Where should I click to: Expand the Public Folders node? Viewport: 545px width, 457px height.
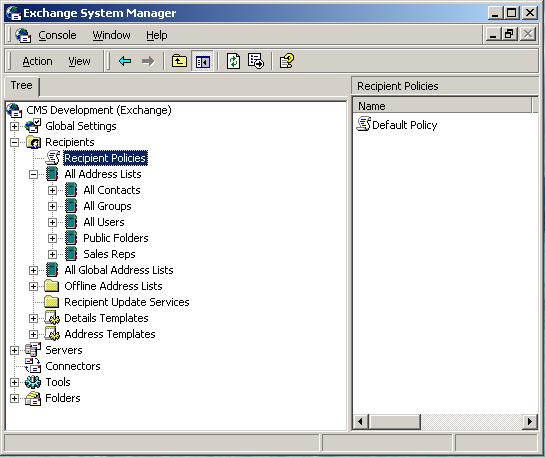coord(52,238)
